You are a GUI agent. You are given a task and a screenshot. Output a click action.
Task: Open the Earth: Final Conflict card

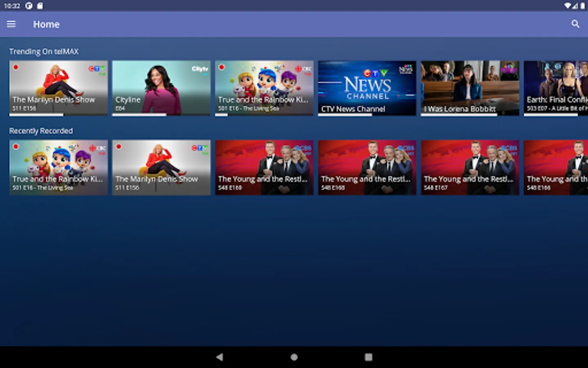pyautogui.click(x=556, y=88)
